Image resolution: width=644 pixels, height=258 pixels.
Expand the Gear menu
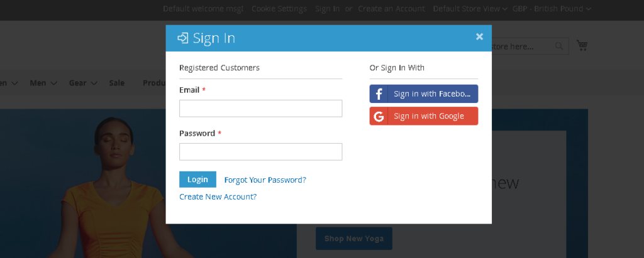click(83, 83)
